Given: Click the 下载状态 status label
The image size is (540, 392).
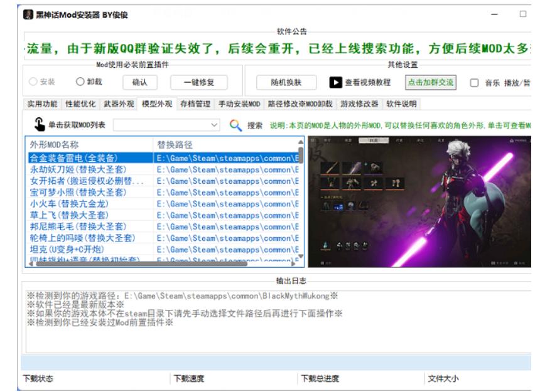Looking at the screenshot, I should [38, 379].
